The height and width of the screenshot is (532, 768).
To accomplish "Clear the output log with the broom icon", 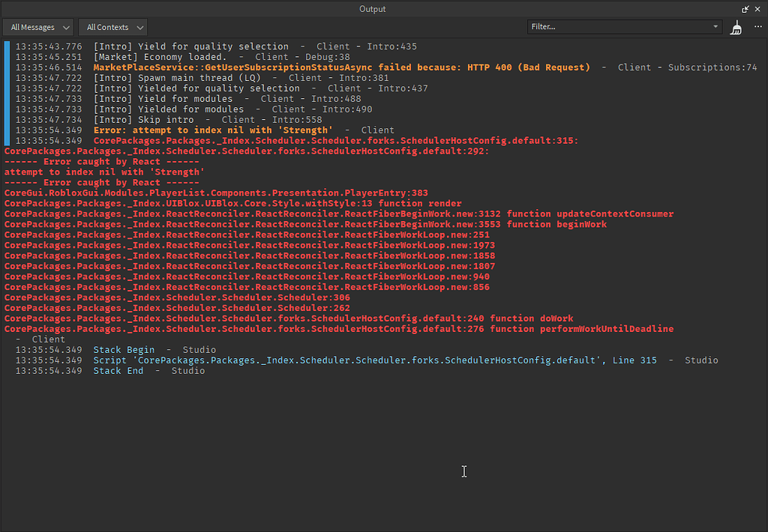I will pos(736,28).
